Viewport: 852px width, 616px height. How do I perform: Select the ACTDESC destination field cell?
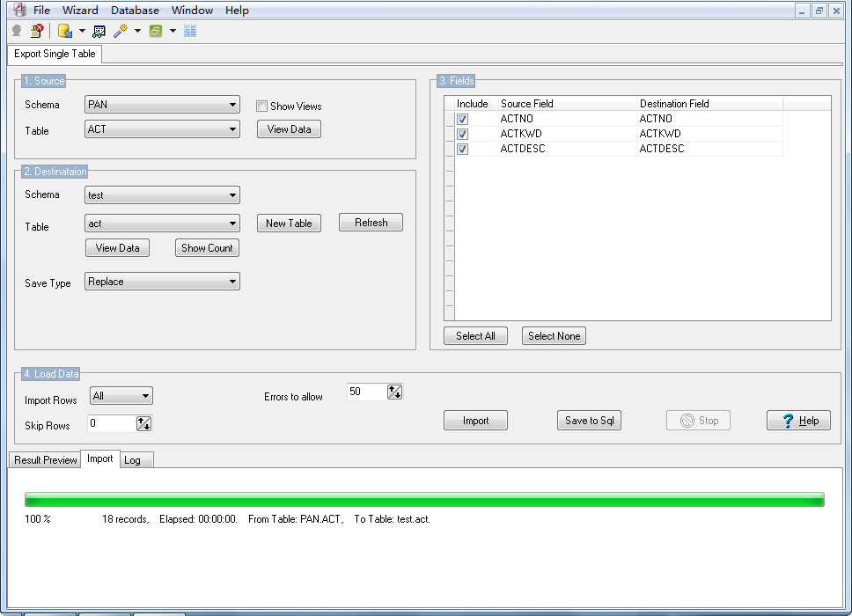pyautogui.click(x=710, y=149)
